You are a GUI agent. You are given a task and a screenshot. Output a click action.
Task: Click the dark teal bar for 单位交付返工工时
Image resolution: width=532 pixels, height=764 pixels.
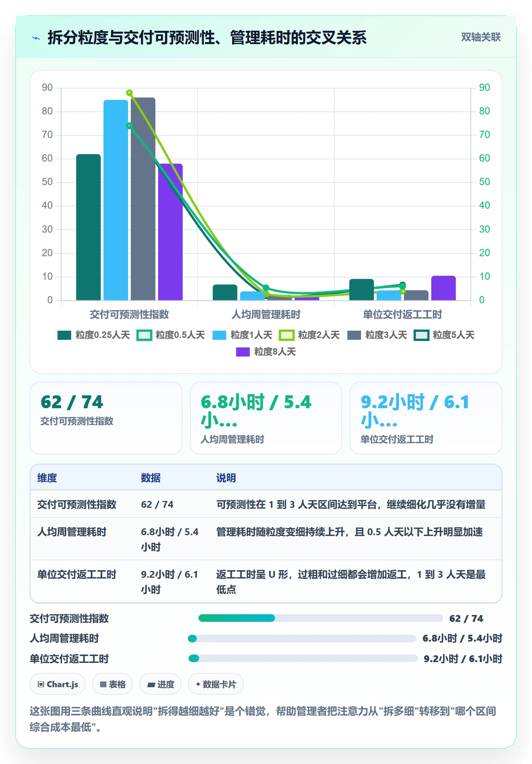[x=361, y=290]
